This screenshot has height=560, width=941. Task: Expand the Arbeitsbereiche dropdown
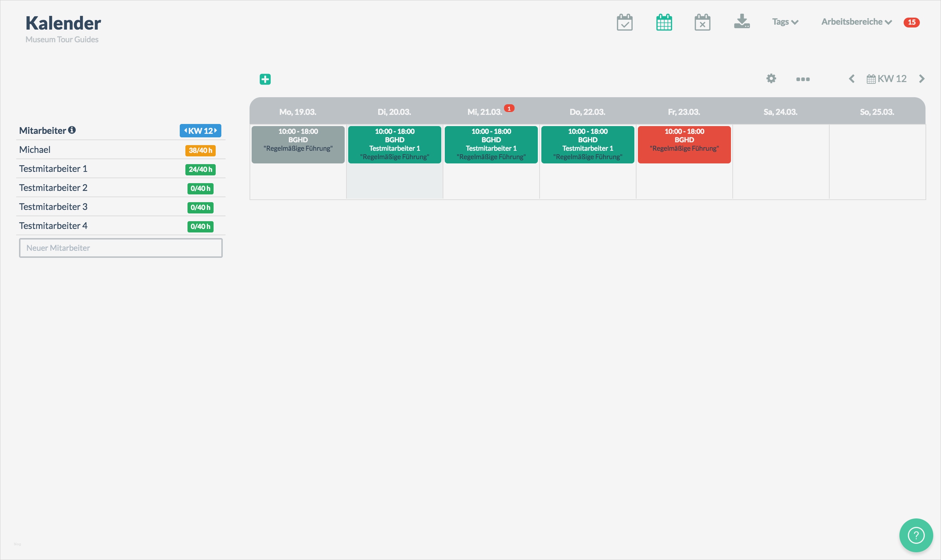tap(855, 22)
